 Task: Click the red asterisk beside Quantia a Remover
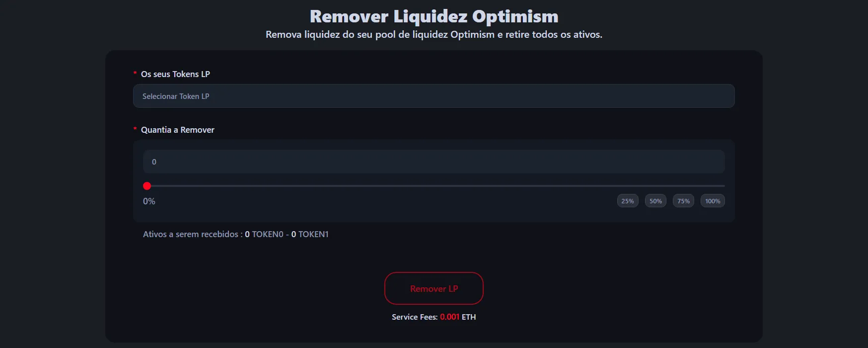pos(135,129)
